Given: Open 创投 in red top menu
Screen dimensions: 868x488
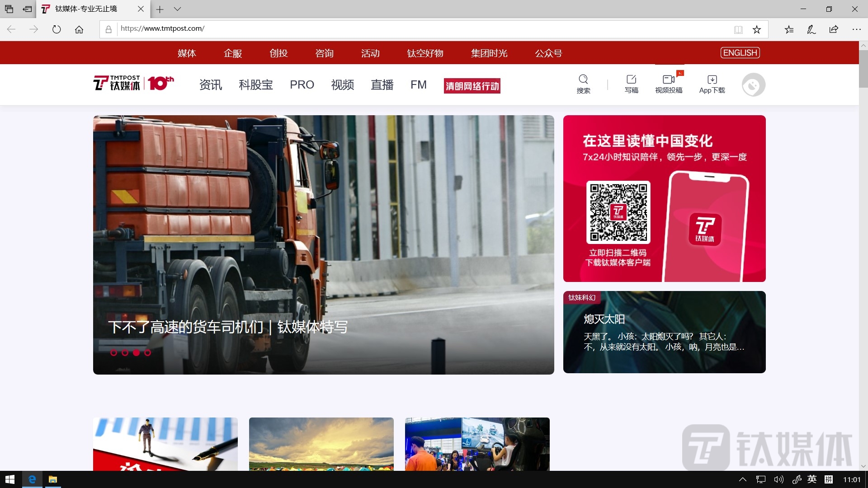Looking at the screenshot, I should [x=278, y=53].
